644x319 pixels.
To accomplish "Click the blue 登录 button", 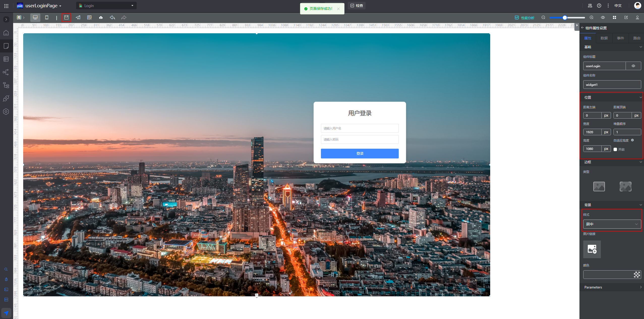I will pyautogui.click(x=360, y=153).
